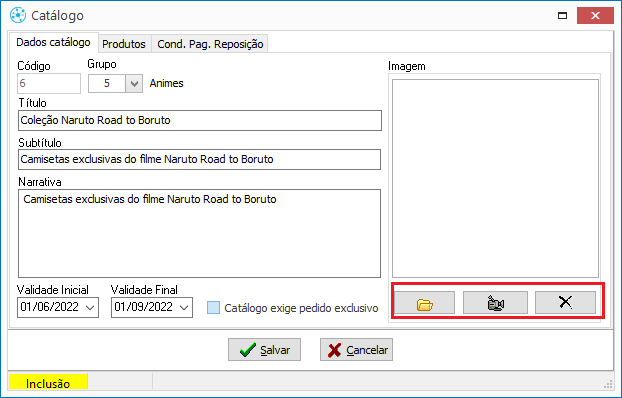
Task: Open image file with folder icon button
Action: pos(424,303)
